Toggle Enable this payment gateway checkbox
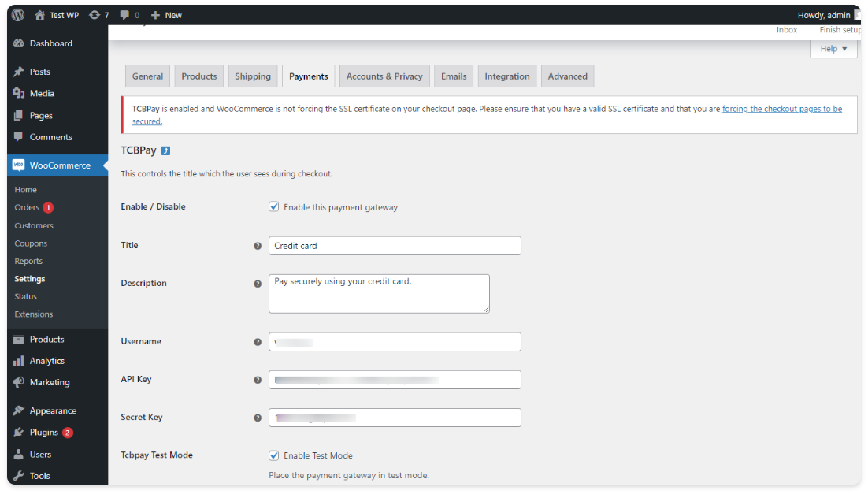The height and width of the screenshot is (494, 868). coord(273,206)
